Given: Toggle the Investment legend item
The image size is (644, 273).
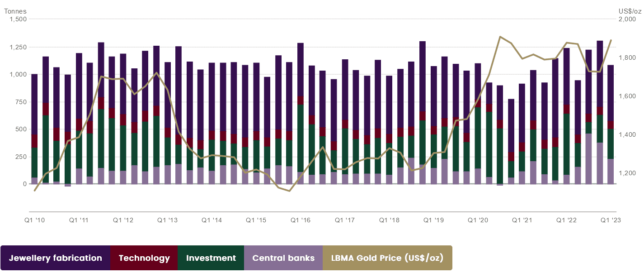Looking at the screenshot, I should pos(211,258).
